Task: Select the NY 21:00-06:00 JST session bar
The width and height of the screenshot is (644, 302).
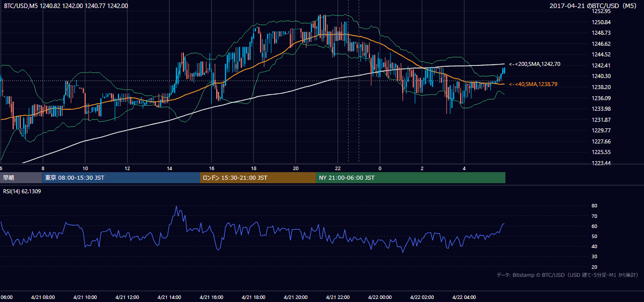Action: point(411,178)
